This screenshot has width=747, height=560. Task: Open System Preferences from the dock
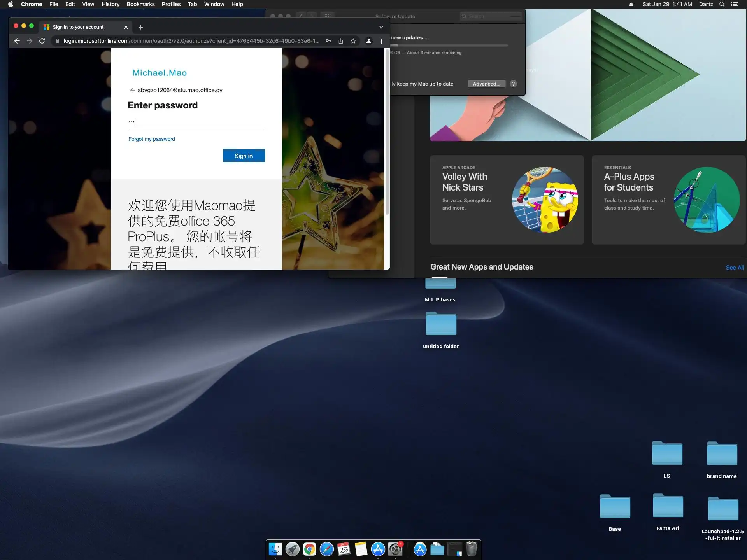[x=395, y=549]
